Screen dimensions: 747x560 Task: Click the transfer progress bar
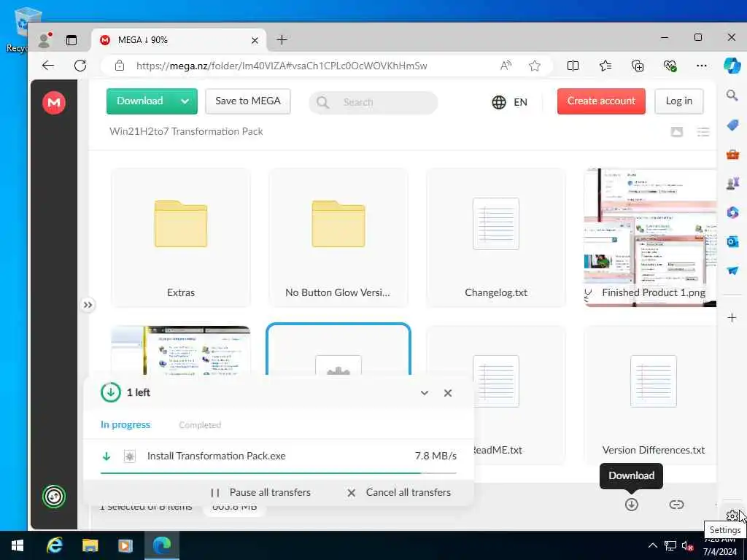click(279, 473)
